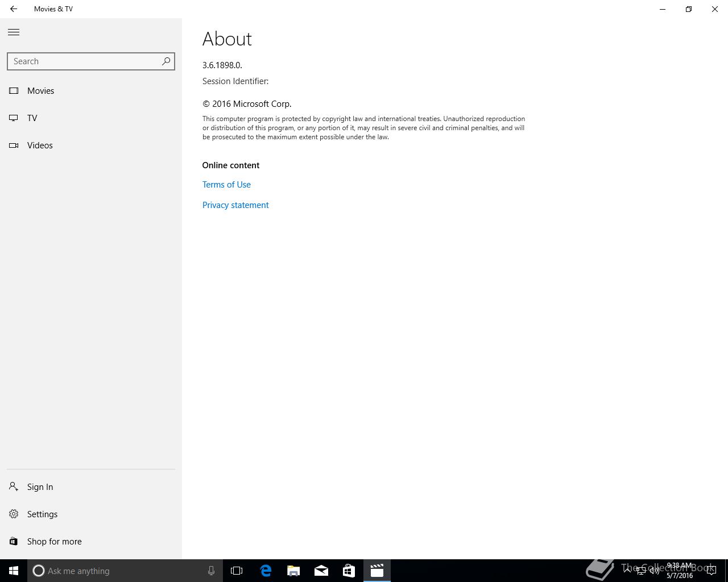Open the Windows Start menu

(14, 571)
